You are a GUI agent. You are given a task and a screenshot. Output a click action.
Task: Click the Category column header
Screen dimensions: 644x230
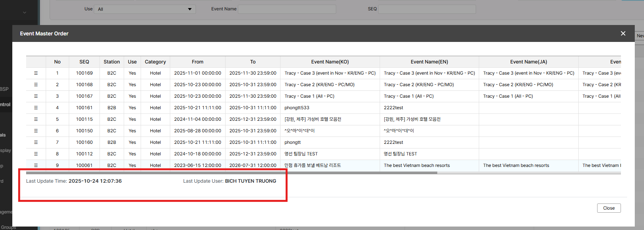click(155, 62)
